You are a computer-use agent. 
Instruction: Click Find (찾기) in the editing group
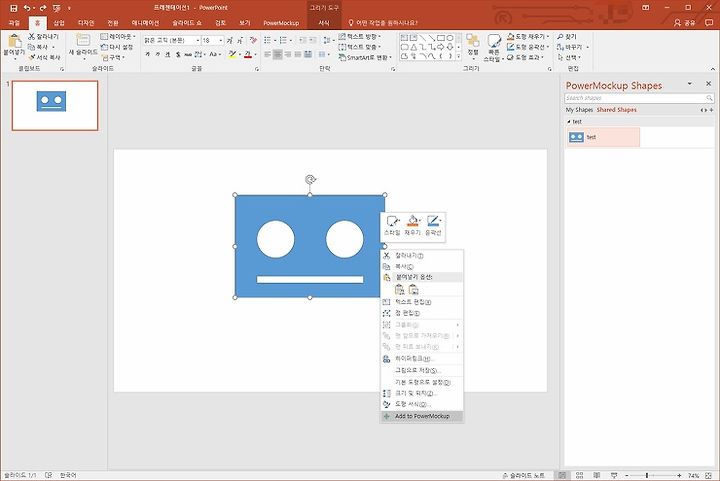point(567,36)
